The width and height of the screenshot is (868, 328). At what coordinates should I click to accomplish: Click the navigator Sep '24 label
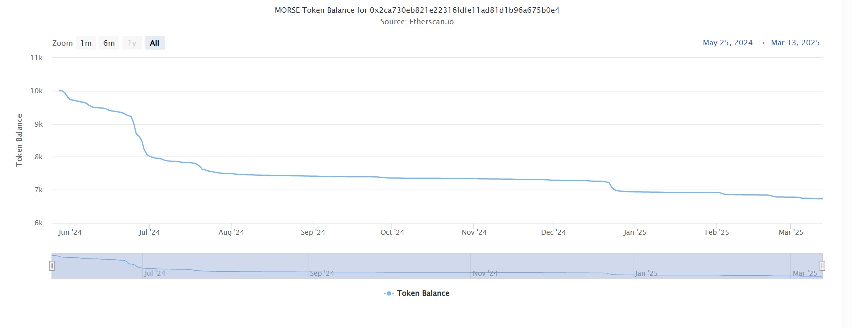pyautogui.click(x=322, y=273)
